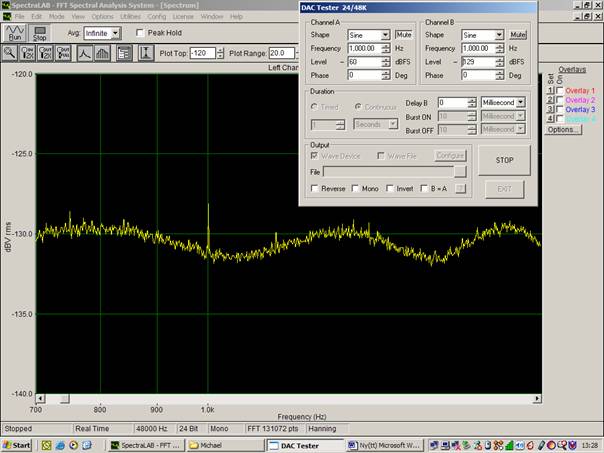Click the horizontal scrollbar thumb below plot
604x453 pixels.
pos(65,398)
